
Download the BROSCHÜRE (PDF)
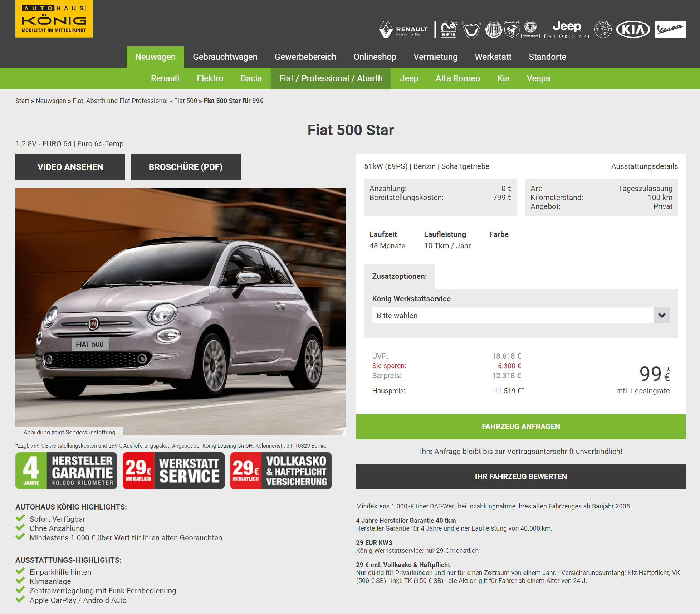pyautogui.click(x=185, y=167)
